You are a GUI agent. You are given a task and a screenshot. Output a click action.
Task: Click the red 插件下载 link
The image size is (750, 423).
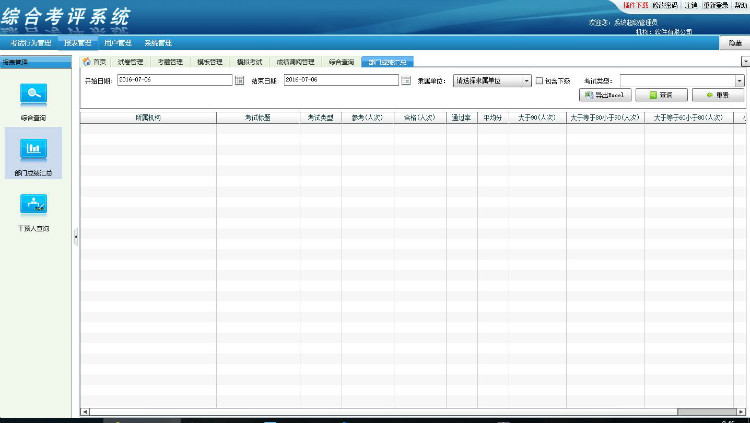636,5
